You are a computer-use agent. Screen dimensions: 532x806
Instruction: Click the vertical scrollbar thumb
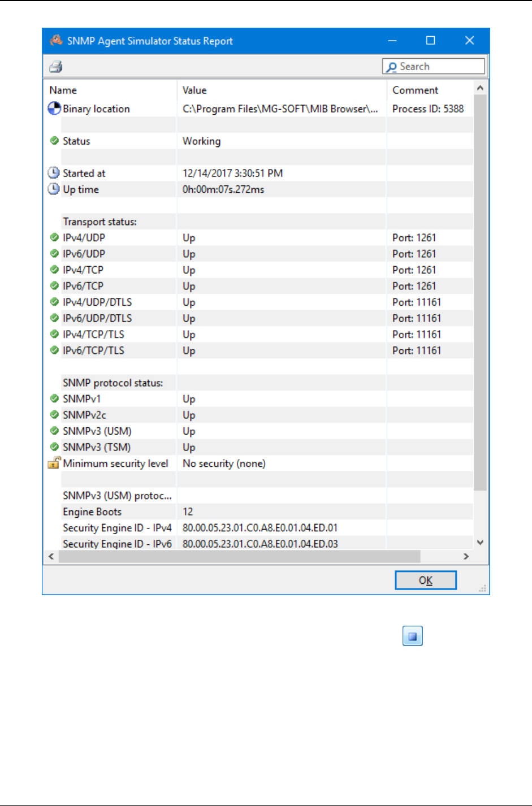click(480, 292)
